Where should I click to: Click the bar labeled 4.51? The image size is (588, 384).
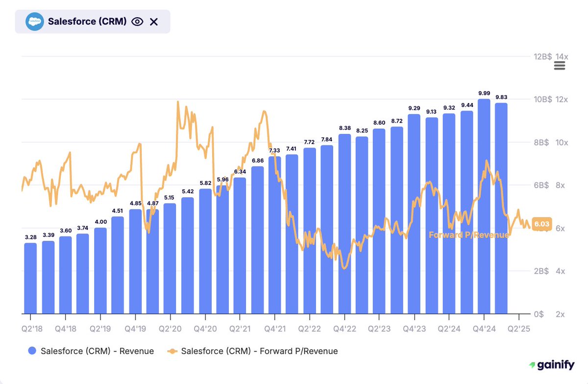tap(118, 265)
